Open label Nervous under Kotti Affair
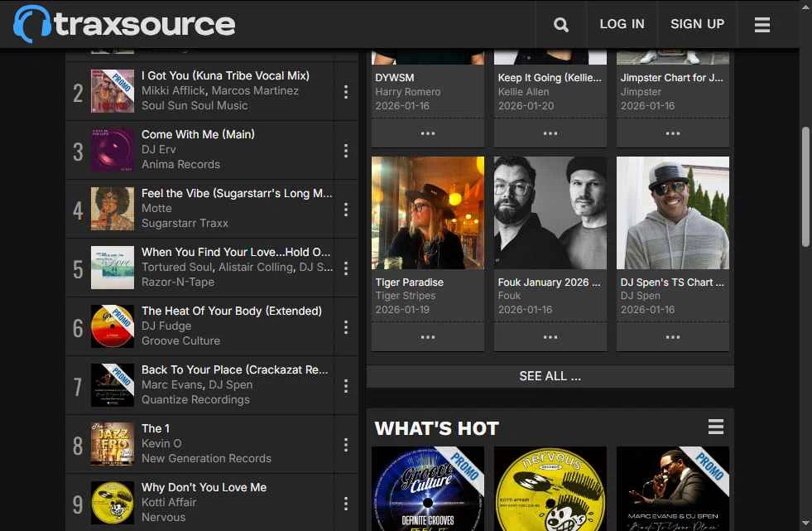This screenshot has height=531, width=812. pyautogui.click(x=163, y=518)
